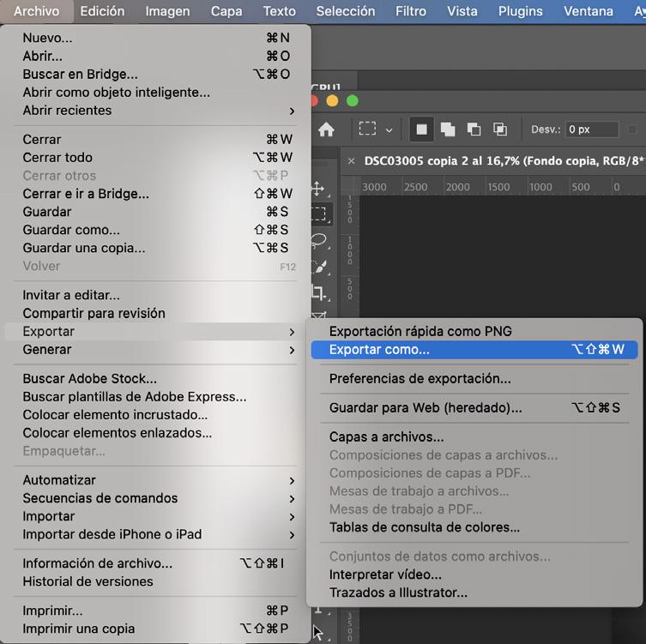Close the DSC03005 copia 2 document tab

coord(351,161)
